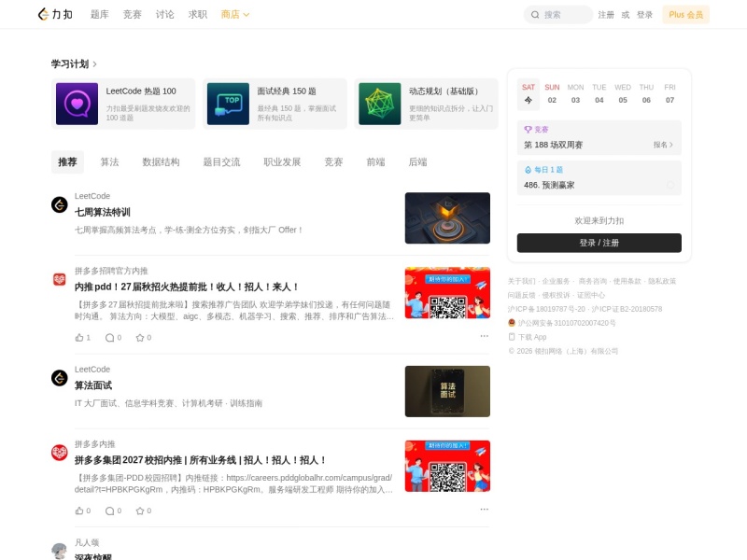This screenshot has height=560, width=747.
Task: Switch to the 后端 tab
Action: tap(417, 161)
